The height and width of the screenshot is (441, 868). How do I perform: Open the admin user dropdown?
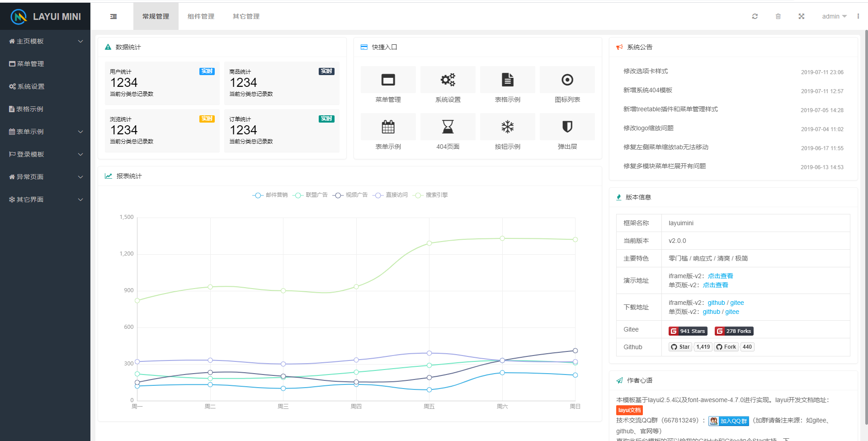[834, 17]
